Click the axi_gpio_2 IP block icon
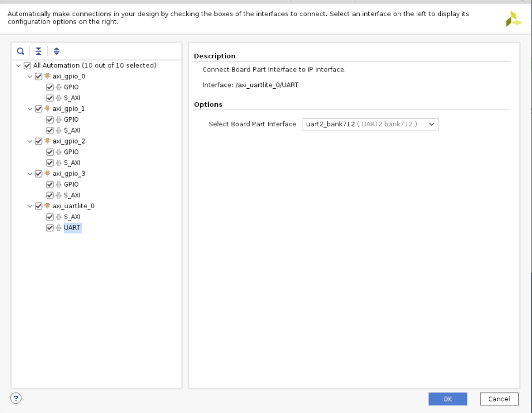532x413 pixels. (x=47, y=141)
